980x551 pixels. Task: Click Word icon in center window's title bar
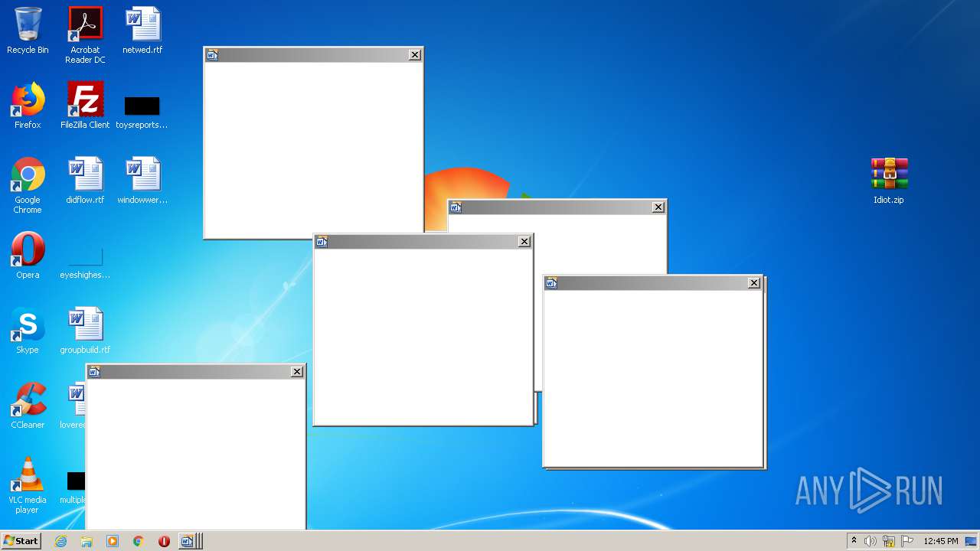(322, 241)
